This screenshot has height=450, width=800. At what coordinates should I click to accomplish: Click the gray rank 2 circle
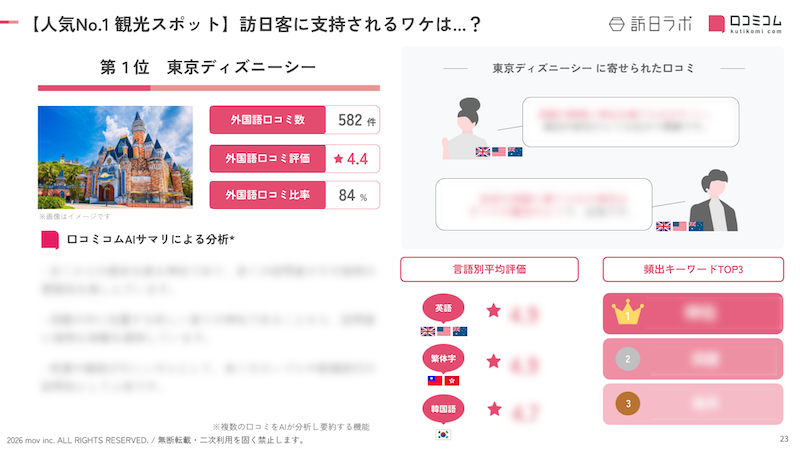coord(627,359)
